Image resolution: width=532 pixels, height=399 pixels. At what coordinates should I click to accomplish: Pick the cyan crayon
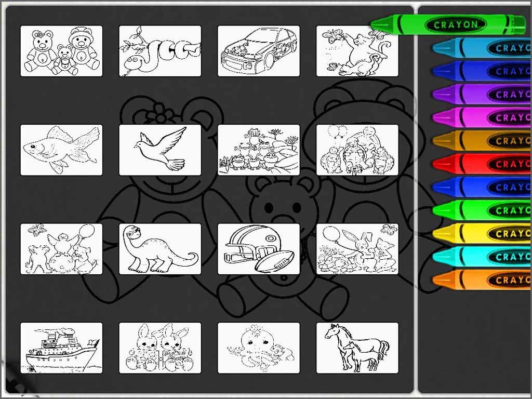[x=482, y=257]
